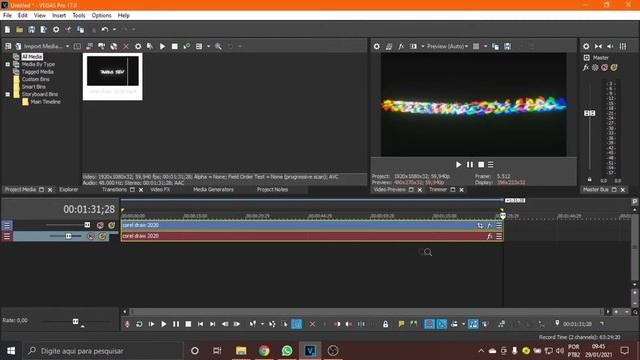Remove selected media with the red X
Image resolution: width=640 pixels, height=360 pixels.
126,47
